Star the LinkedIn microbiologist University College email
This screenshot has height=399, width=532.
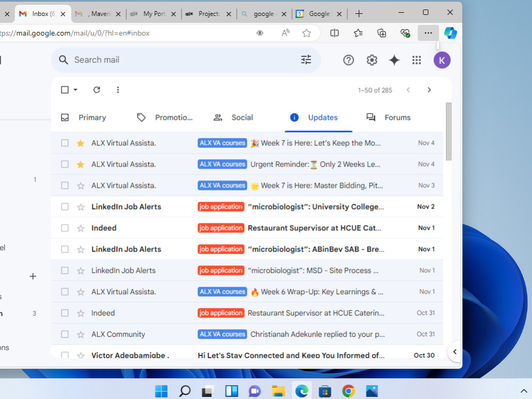80,207
